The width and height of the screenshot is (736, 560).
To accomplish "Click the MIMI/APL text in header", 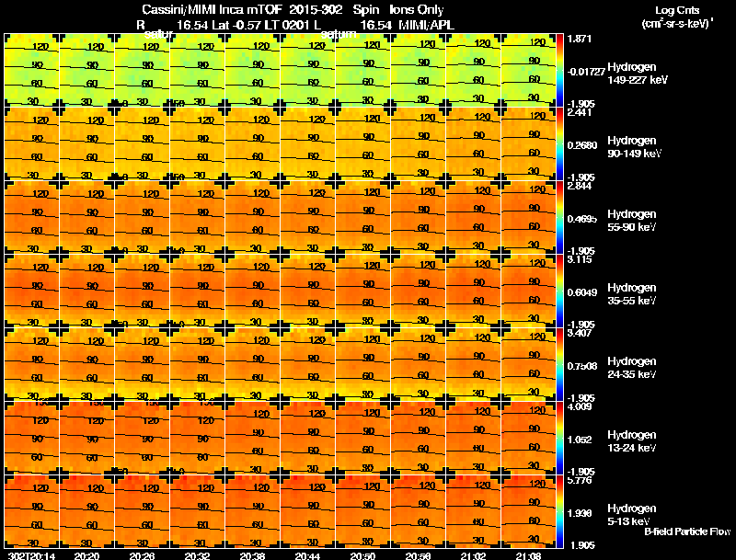I will click(426, 26).
